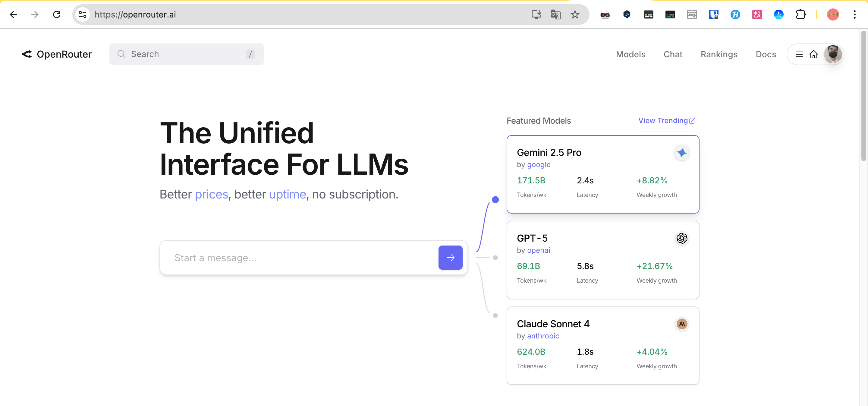Click the OpenRouter logo

[57, 54]
